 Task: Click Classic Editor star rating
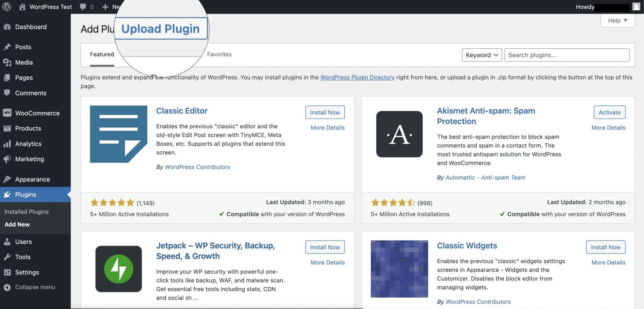coord(112,203)
